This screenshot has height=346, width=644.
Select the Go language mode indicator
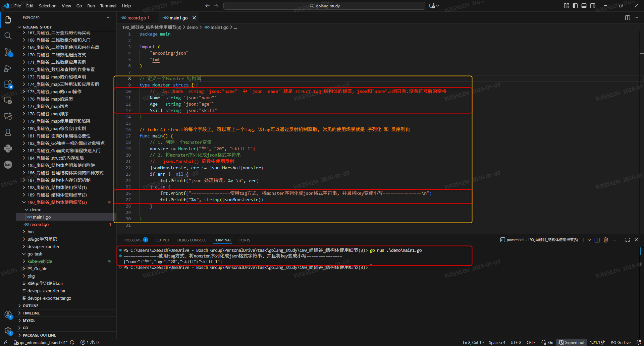click(x=550, y=342)
